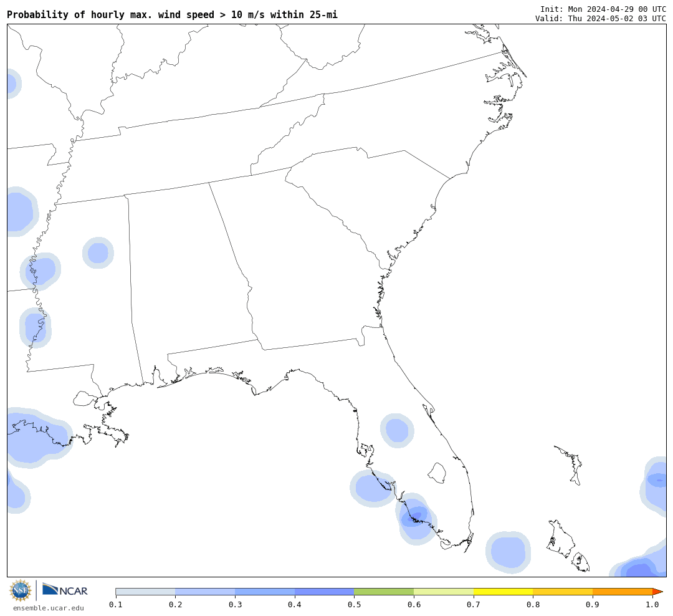
Task: Click the blue blob off Florida's Tampa Bay coast
Action: point(373,488)
